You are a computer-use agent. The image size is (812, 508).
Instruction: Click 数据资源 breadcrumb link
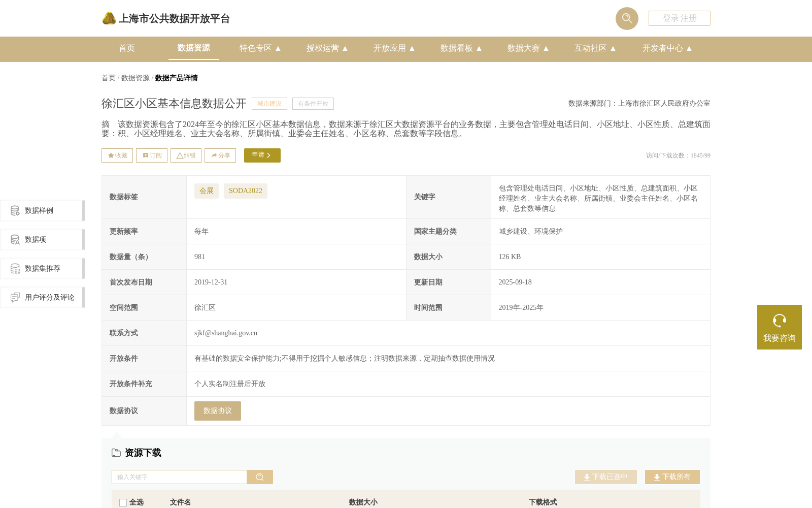(x=136, y=78)
